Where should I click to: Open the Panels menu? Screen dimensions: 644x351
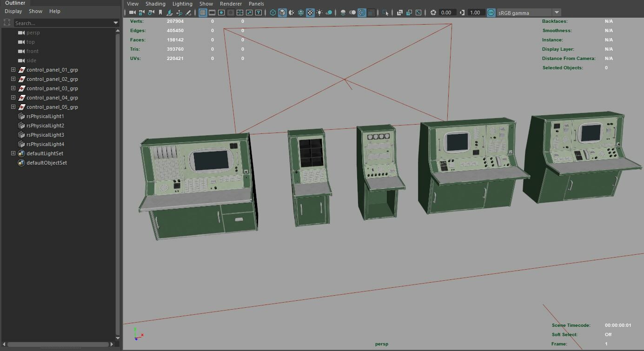(256, 4)
